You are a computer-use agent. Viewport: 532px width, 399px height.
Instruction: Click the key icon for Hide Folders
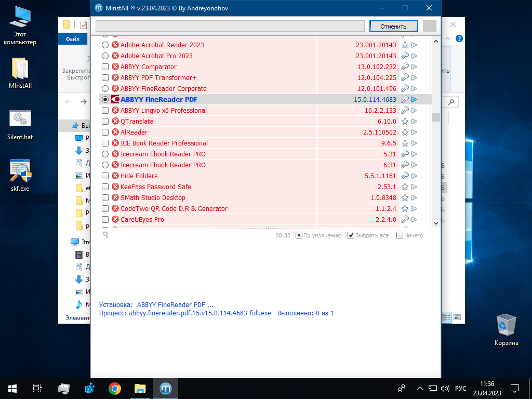(405, 176)
